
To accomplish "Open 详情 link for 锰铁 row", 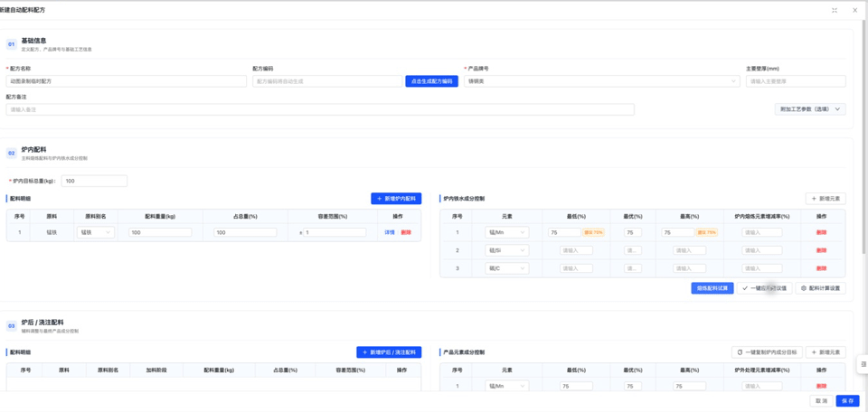I will click(x=389, y=233).
